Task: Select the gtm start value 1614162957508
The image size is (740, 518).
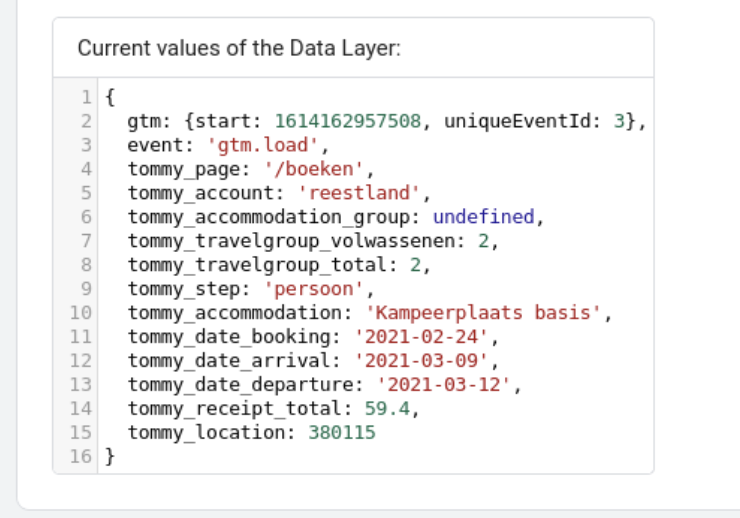Action: (x=348, y=121)
